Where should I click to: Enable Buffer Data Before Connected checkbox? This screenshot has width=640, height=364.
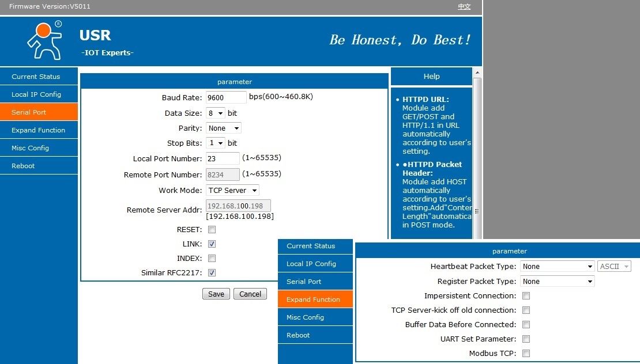[x=526, y=324]
